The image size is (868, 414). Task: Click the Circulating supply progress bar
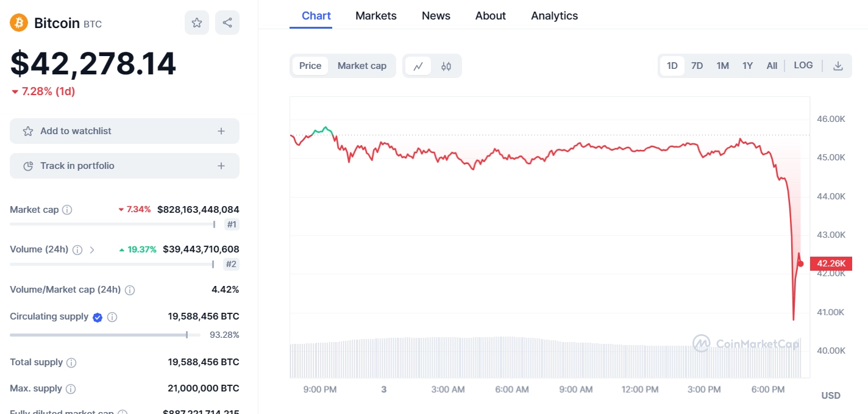[x=105, y=335]
